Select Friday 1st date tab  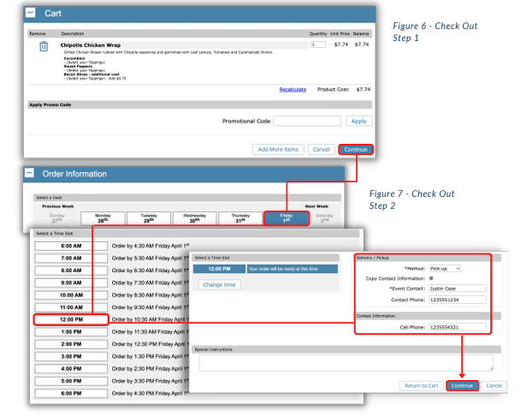287,218
